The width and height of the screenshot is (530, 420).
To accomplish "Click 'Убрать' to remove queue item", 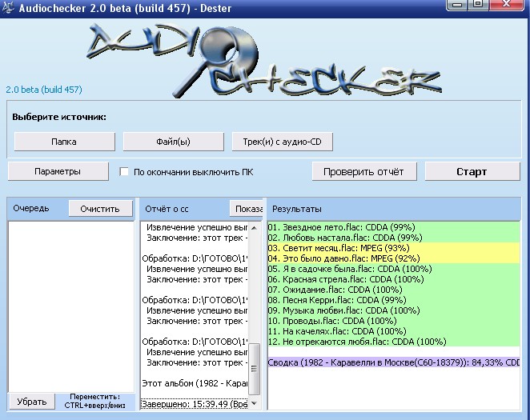I will [x=32, y=401].
